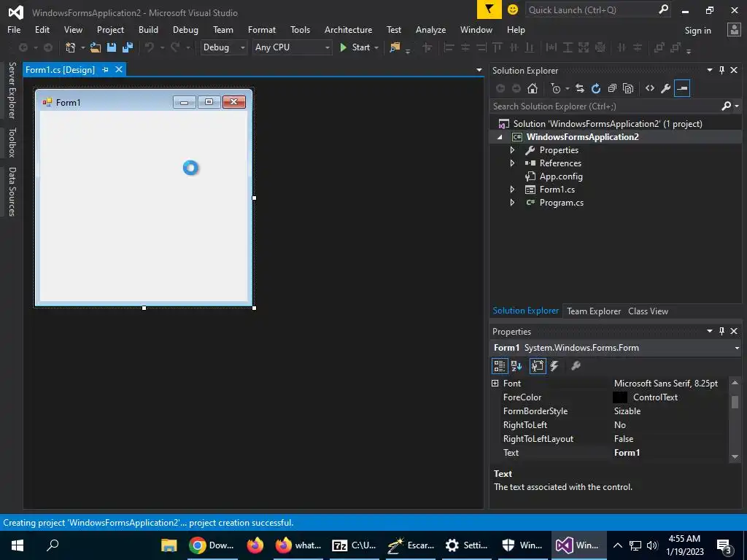
Task: Click the Sign in link
Action: click(x=697, y=31)
